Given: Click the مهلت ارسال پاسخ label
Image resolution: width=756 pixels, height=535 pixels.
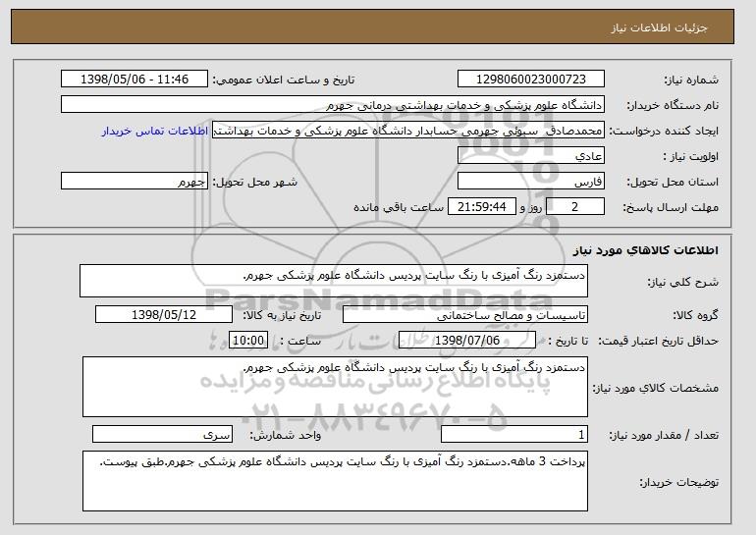Looking at the screenshot, I should 671,207.
